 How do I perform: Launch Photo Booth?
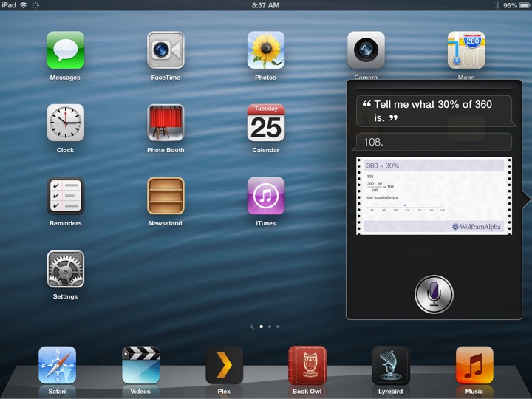point(166,123)
